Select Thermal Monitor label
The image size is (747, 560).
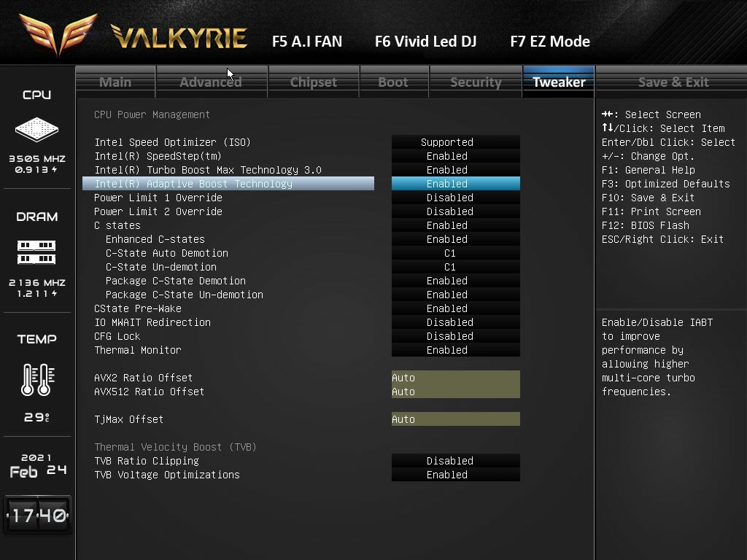[138, 350]
